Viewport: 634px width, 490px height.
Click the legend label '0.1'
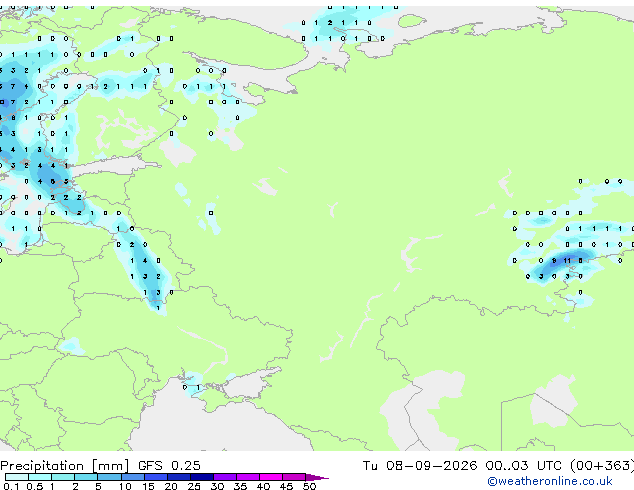pos(11,486)
